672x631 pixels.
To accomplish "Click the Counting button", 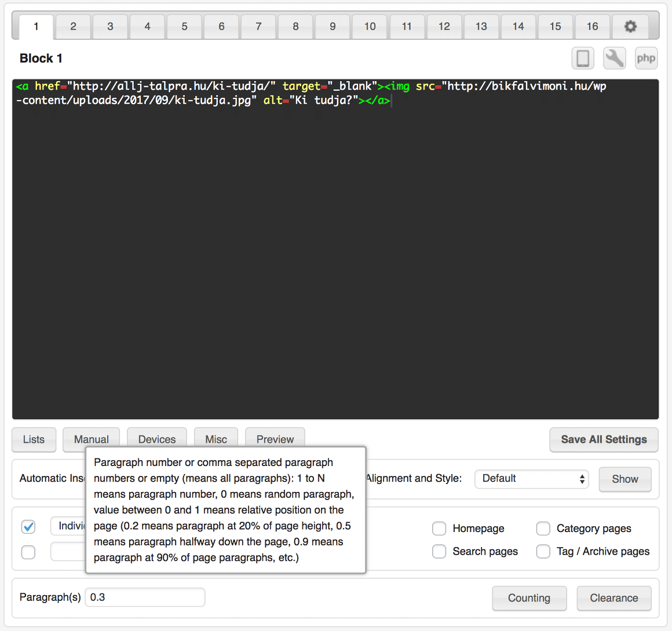I will click(x=529, y=598).
